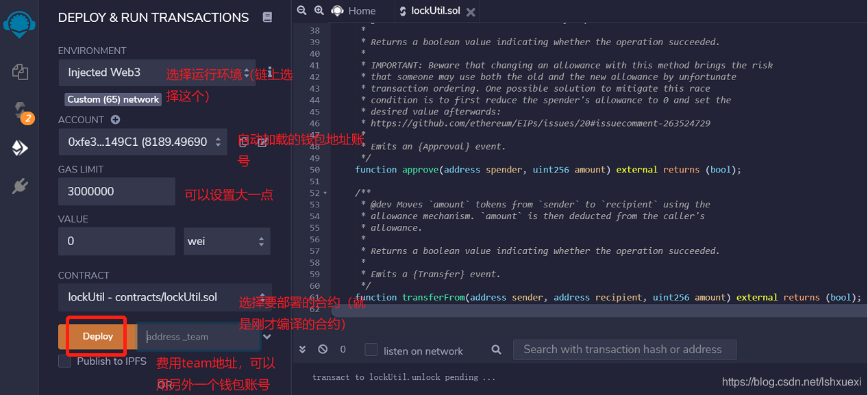Click the 'function transferFrom' code line

[x=608, y=297]
